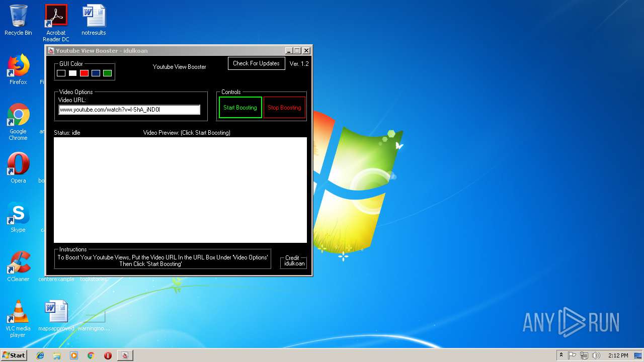644x362 pixels.
Task: Click the Ver. 1.2 label
Action: point(299,64)
